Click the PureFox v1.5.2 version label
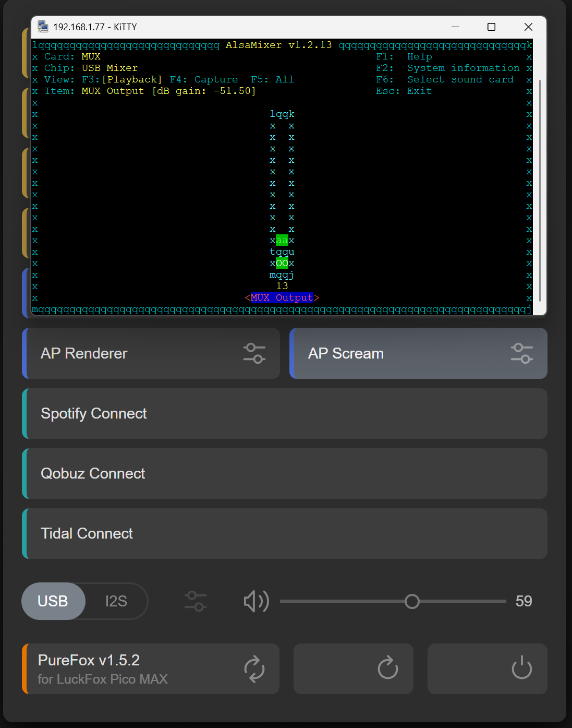The image size is (572, 728). point(89,660)
